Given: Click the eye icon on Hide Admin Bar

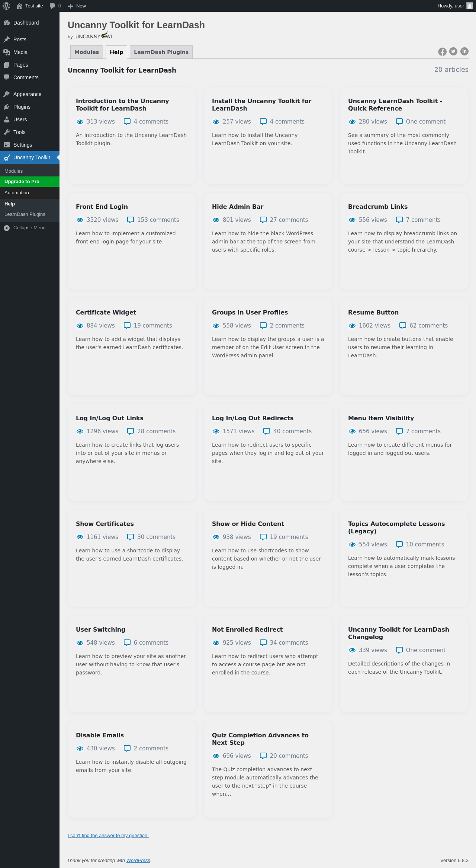Looking at the screenshot, I should click(x=216, y=220).
